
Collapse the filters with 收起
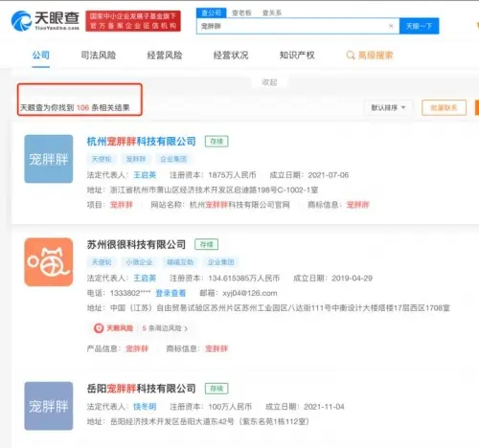[269, 82]
